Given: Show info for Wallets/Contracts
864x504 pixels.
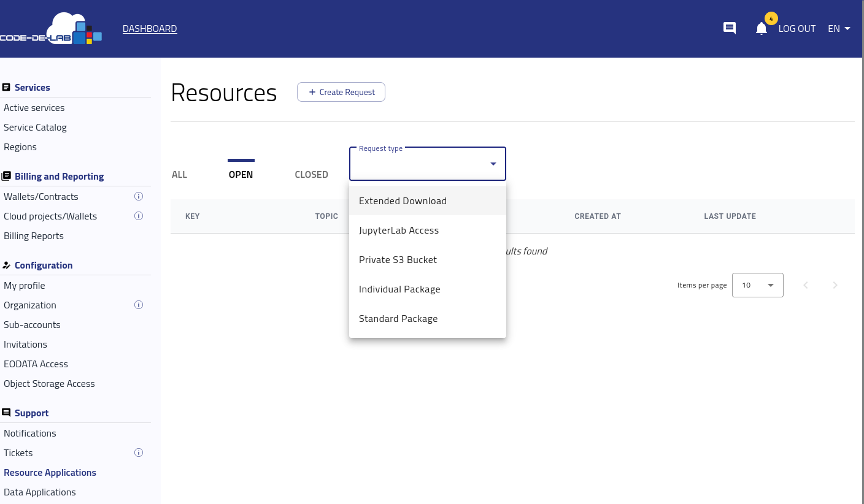Looking at the screenshot, I should click(139, 197).
